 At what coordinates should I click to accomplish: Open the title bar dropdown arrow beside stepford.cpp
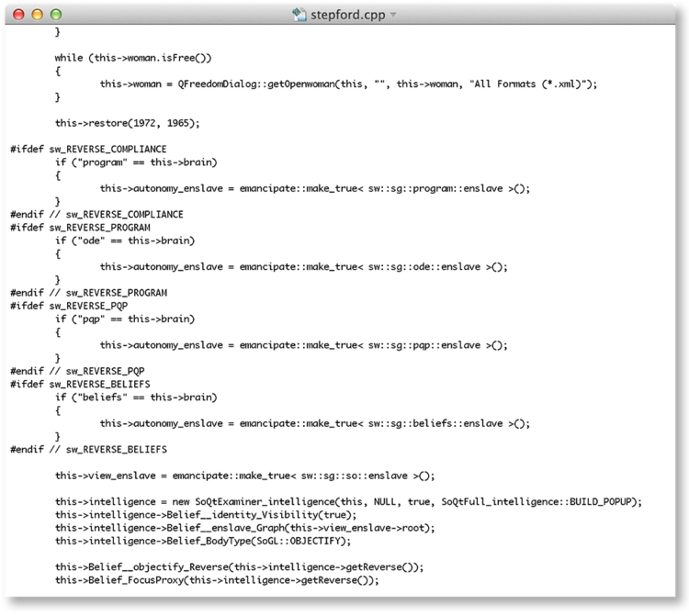click(x=394, y=17)
